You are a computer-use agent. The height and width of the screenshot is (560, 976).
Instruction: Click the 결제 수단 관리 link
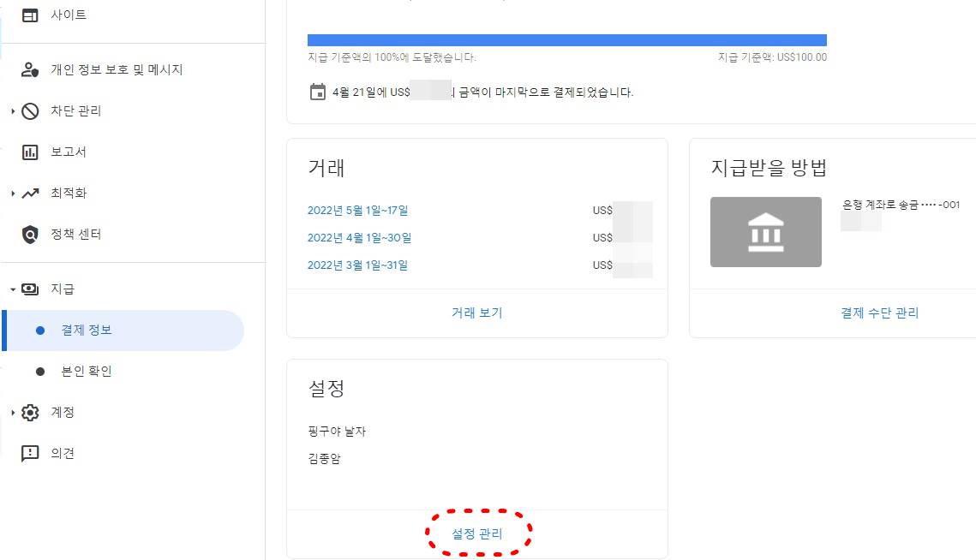pos(879,313)
